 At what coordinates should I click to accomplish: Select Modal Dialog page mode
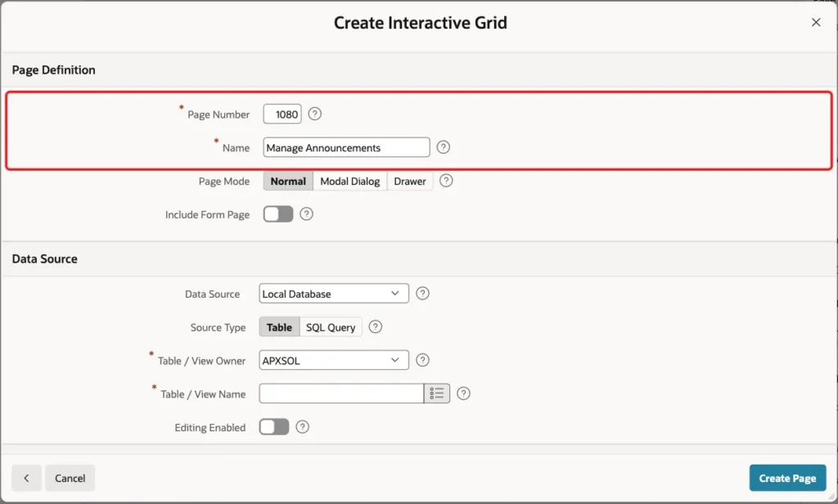tap(350, 181)
